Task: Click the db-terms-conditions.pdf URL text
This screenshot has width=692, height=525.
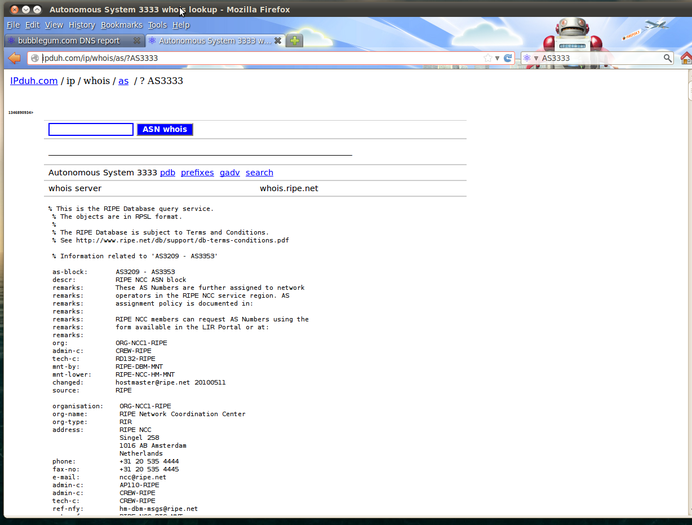Action: [x=182, y=240]
